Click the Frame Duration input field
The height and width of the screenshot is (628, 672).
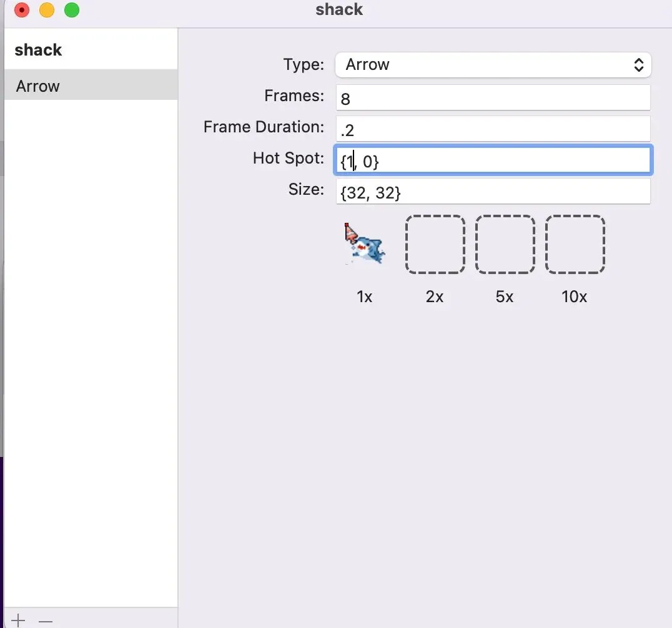493,129
